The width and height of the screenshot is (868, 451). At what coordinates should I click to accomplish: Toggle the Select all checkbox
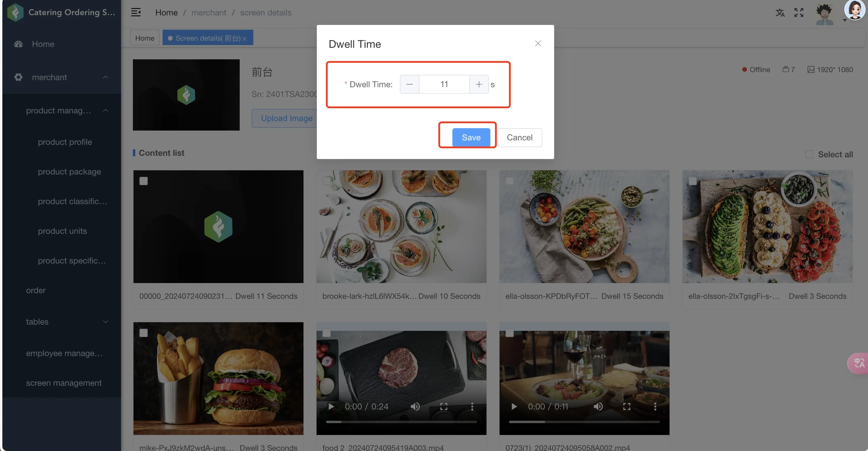click(809, 154)
